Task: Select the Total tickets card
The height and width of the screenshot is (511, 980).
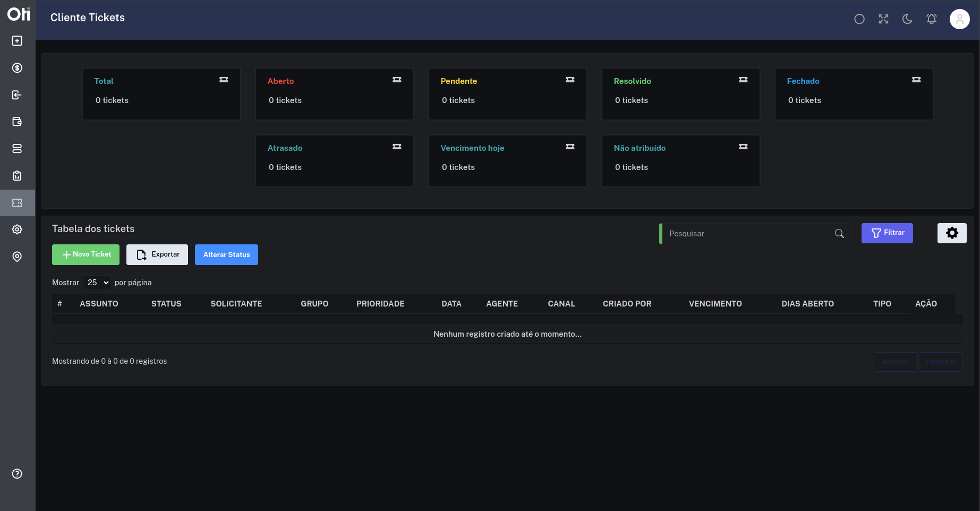Action: tap(161, 94)
